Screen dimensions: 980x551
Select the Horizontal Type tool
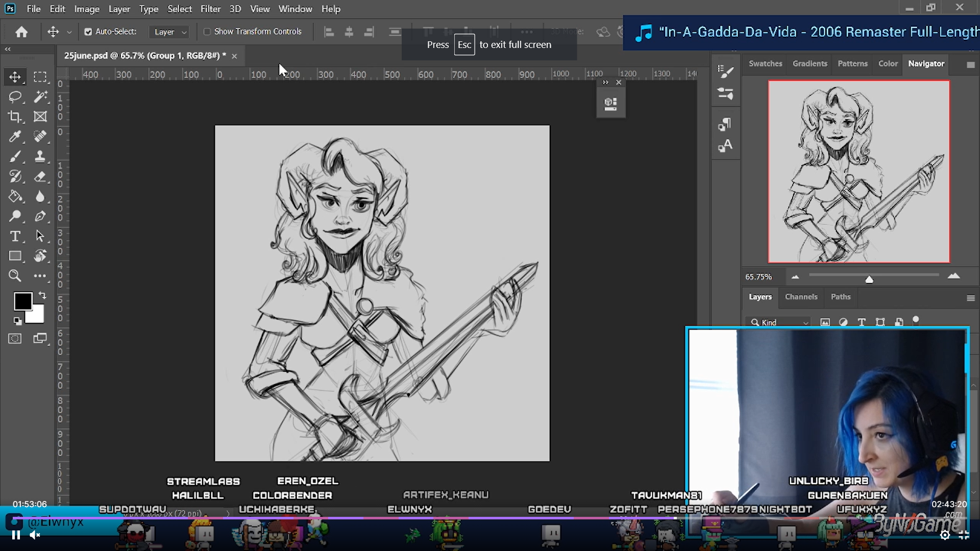[x=15, y=236]
